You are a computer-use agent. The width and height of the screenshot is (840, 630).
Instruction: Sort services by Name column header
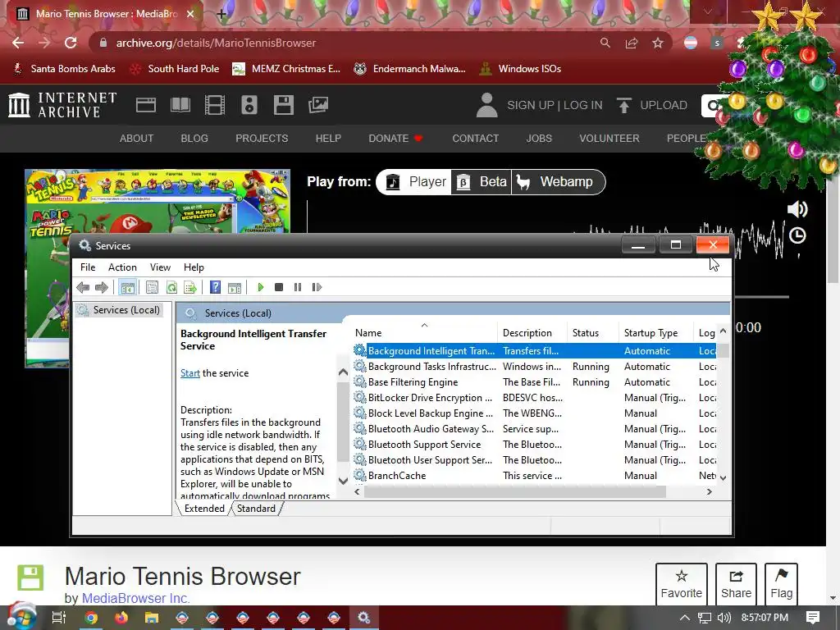424,333
